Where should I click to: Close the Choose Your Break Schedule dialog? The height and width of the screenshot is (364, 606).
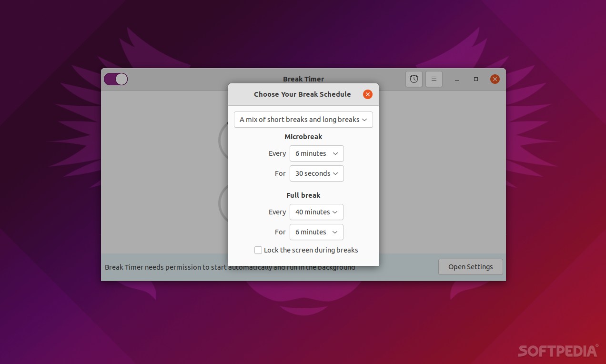[368, 94]
